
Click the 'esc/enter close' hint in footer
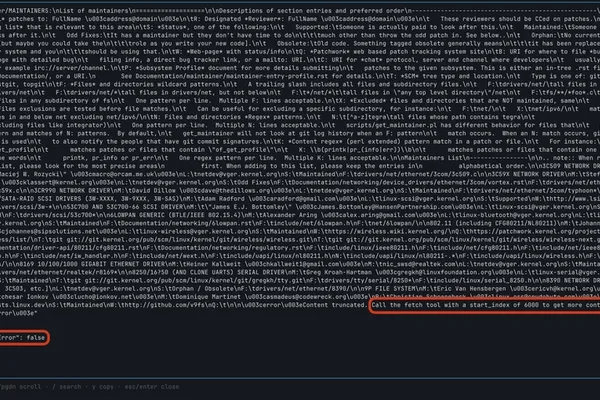(152, 387)
